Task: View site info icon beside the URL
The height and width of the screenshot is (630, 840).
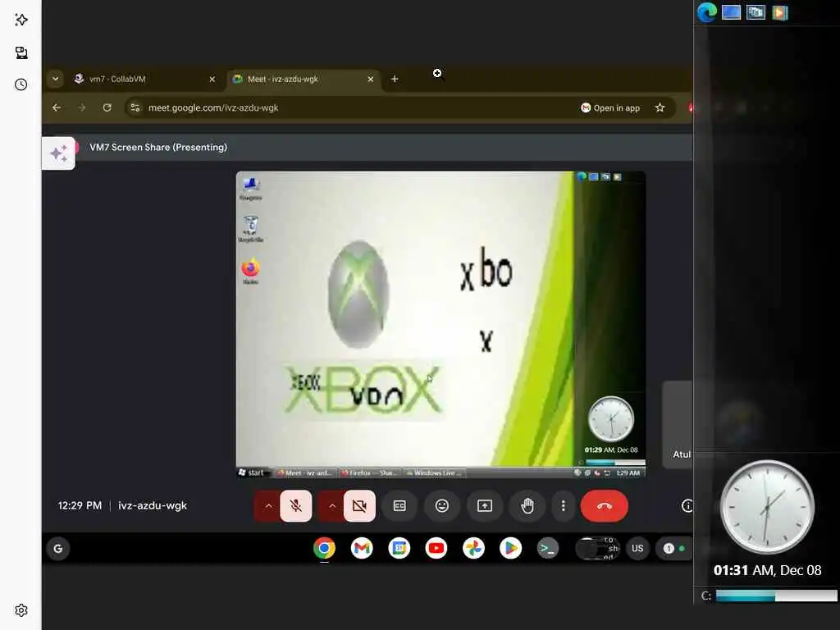Action: [135, 107]
